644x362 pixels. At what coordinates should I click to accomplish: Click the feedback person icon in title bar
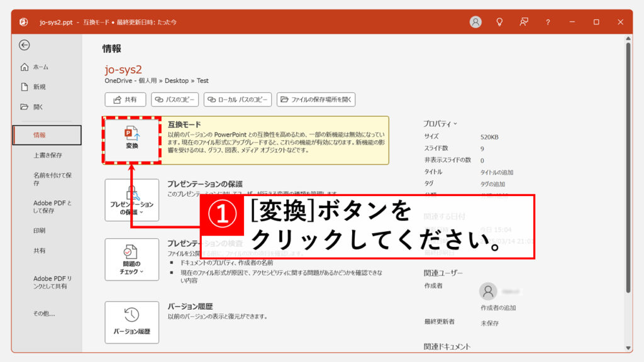click(x=524, y=22)
